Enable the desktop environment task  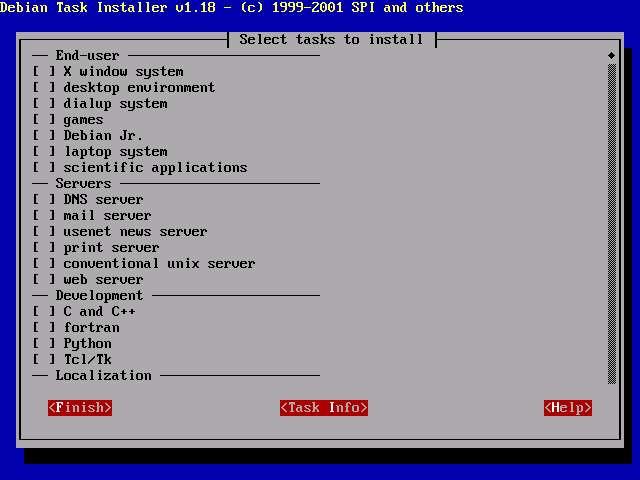(x=44, y=87)
